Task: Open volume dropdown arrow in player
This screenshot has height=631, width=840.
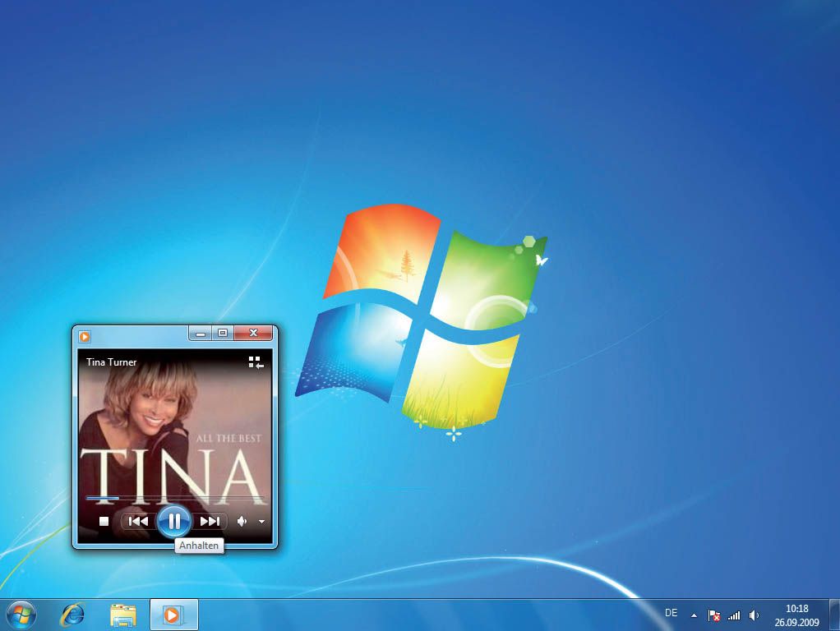Action: tap(261, 522)
